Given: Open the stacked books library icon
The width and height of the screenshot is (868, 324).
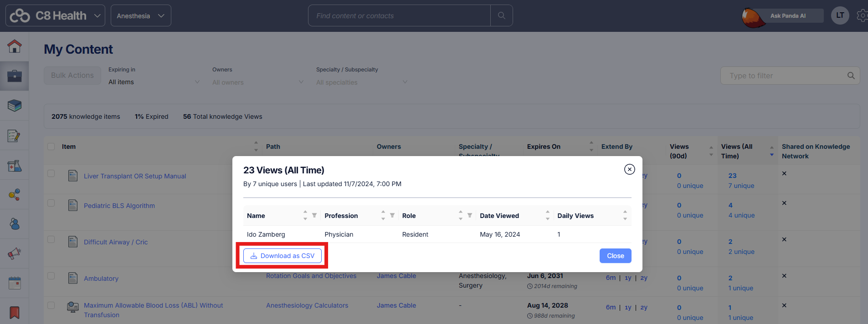Looking at the screenshot, I should [14, 106].
